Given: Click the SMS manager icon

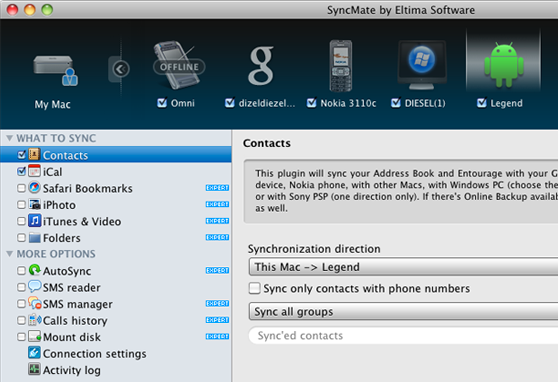Looking at the screenshot, I should point(35,303).
